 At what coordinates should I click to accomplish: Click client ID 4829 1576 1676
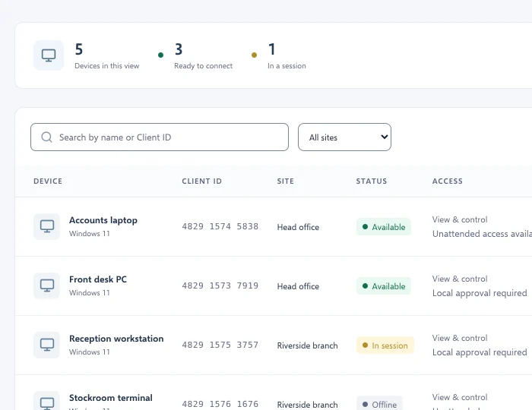tap(220, 404)
